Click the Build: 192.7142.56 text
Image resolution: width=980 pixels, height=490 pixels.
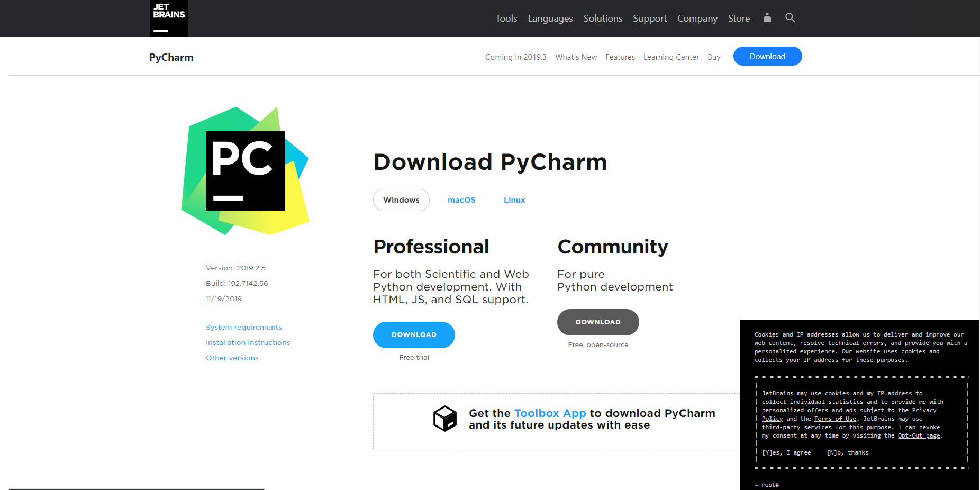[237, 284]
